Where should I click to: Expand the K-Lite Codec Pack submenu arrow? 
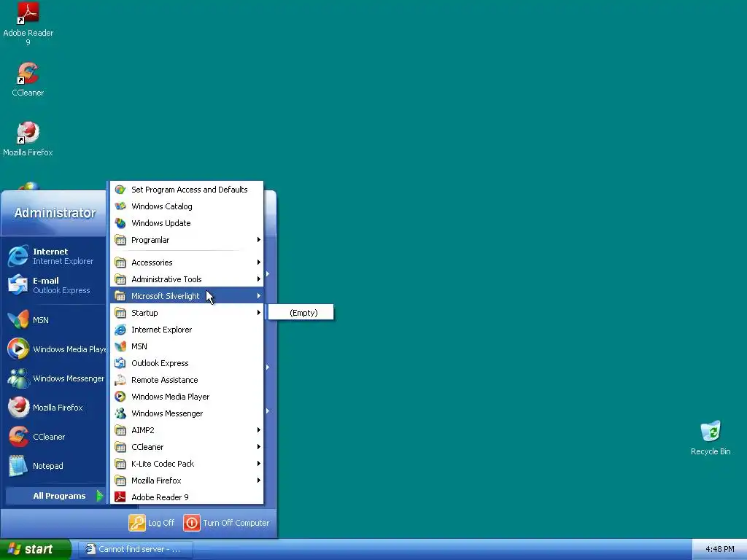tap(259, 463)
